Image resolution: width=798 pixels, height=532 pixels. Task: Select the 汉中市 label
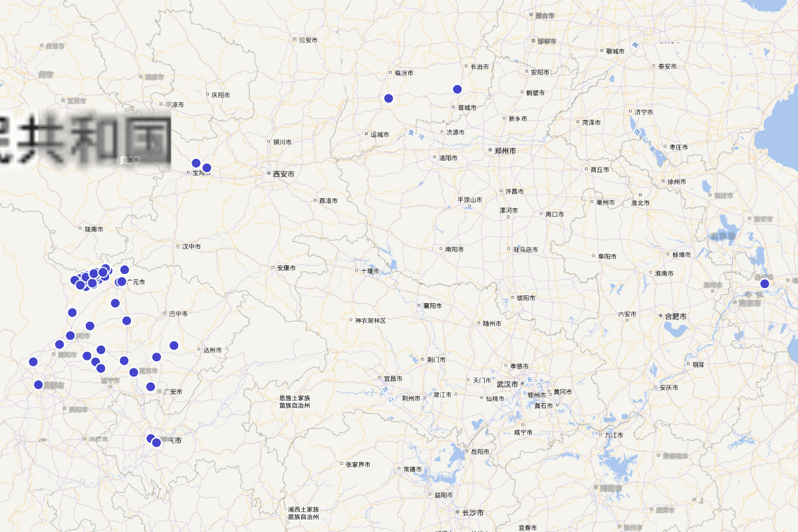192,247
